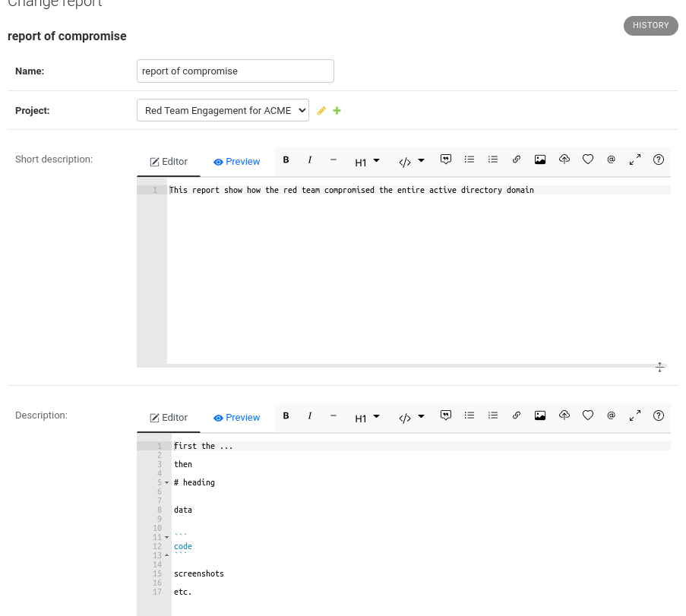Insert a link in Description editor
The width and height of the screenshot is (686, 616).
[517, 415]
